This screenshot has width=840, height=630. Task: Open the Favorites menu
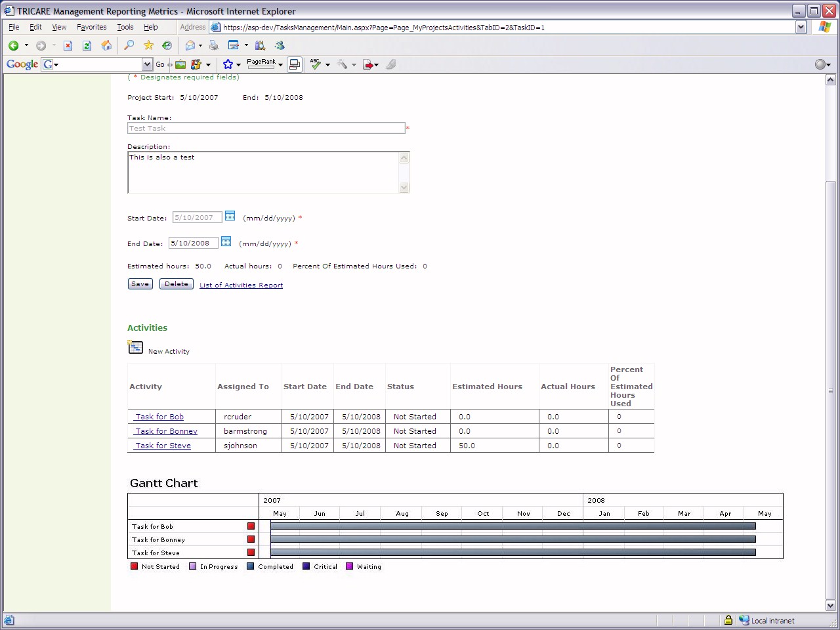(x=91, y=27)
